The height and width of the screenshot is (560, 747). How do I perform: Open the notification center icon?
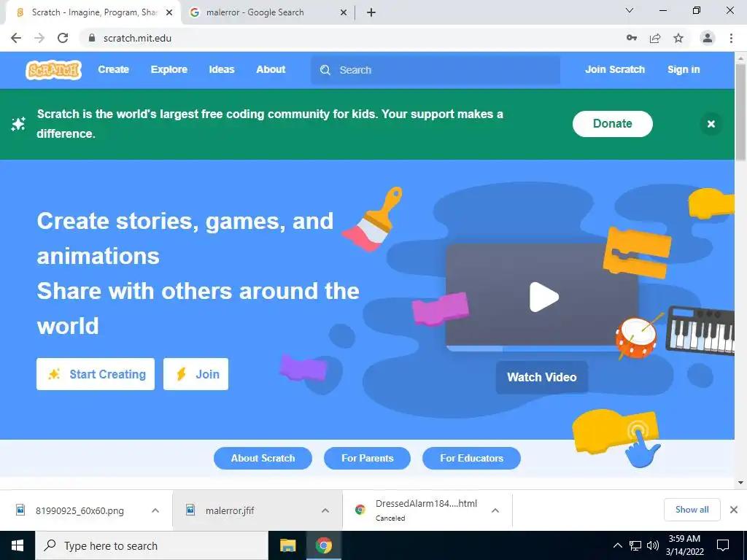tap(723, 545)
